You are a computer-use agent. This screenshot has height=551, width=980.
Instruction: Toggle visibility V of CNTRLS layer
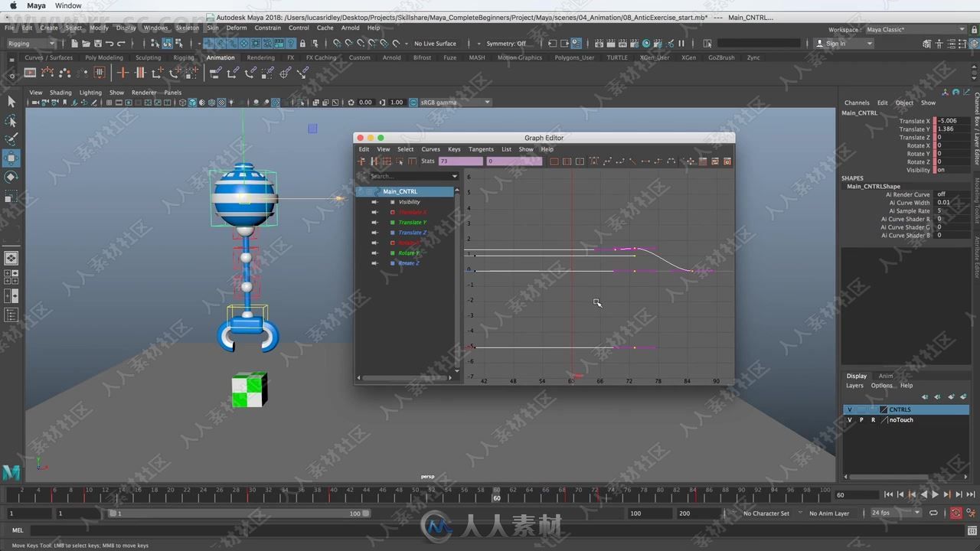pos(849,410)
